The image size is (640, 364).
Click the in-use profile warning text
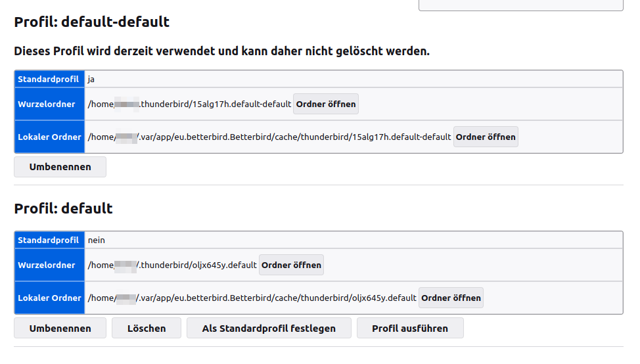click(x=222, y=51)
